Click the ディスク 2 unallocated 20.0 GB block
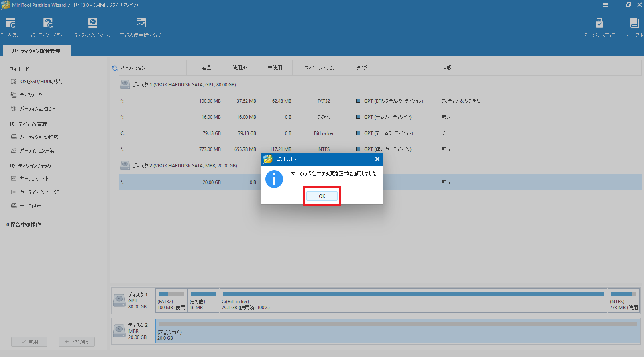Image resolution: width=644 pixels, height=357 pixels. click(397, 331)
